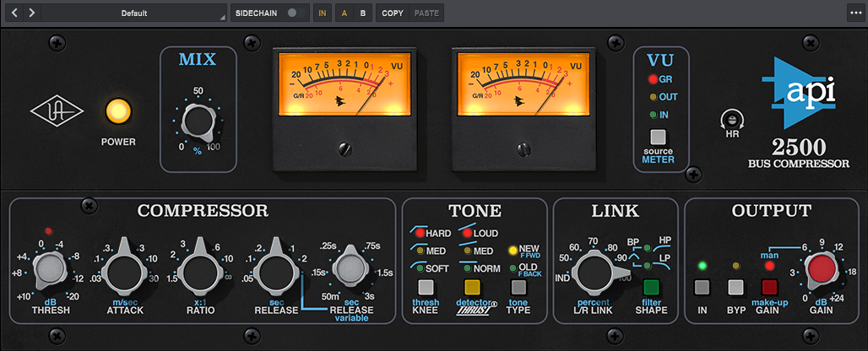The height and width of the screenshot is (351, 868).
Task: Go to previous preset with left arrow
Action: click(x=14, y=13)
